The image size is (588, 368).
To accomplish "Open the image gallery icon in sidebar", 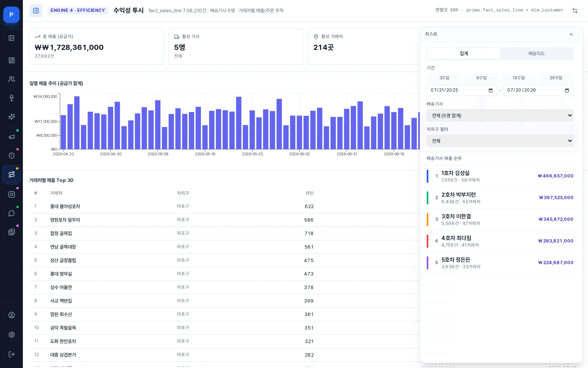I will click(x=11, y=232).
